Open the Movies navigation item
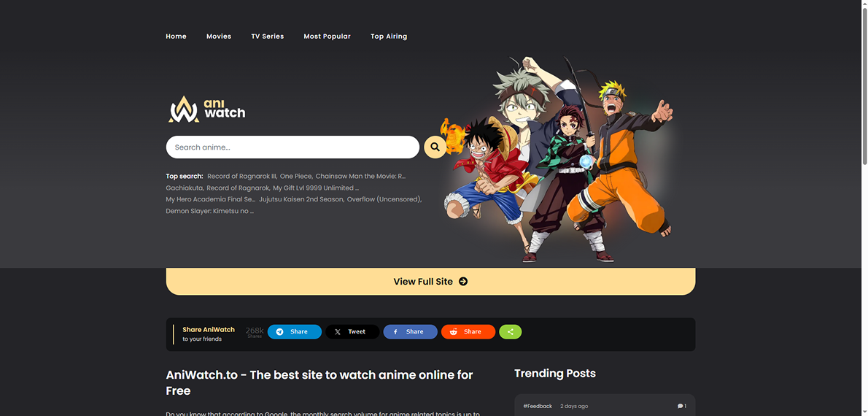Screen dimensions: 868x416 tap(219, 36)
